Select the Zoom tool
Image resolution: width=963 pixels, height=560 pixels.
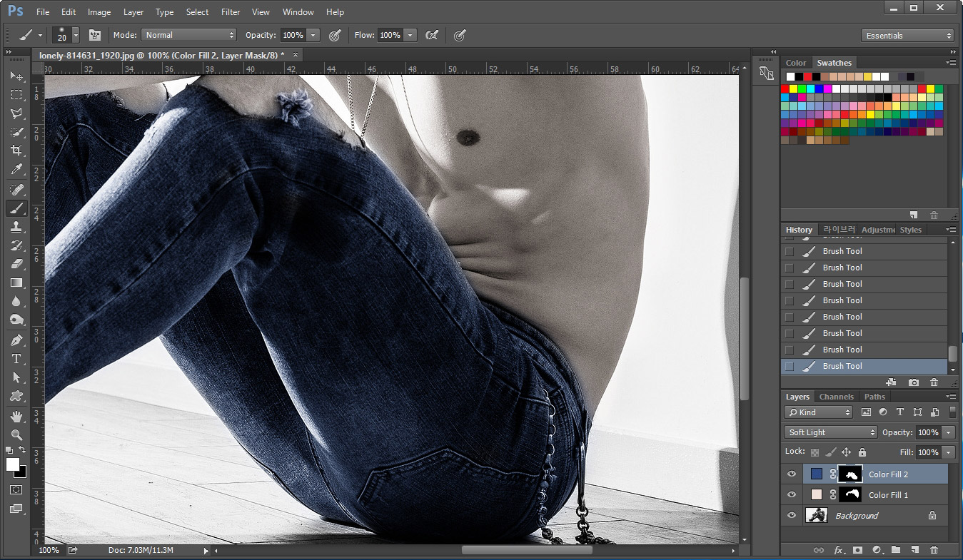(16, 435)
